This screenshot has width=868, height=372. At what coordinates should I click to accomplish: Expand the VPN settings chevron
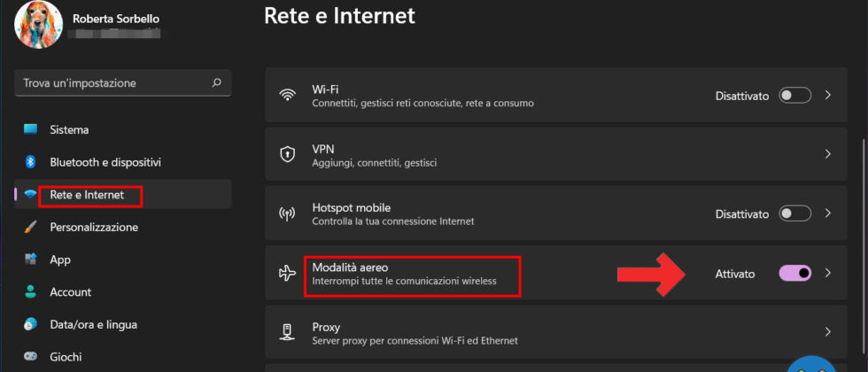pyautogui.click(x=828, y=154)
